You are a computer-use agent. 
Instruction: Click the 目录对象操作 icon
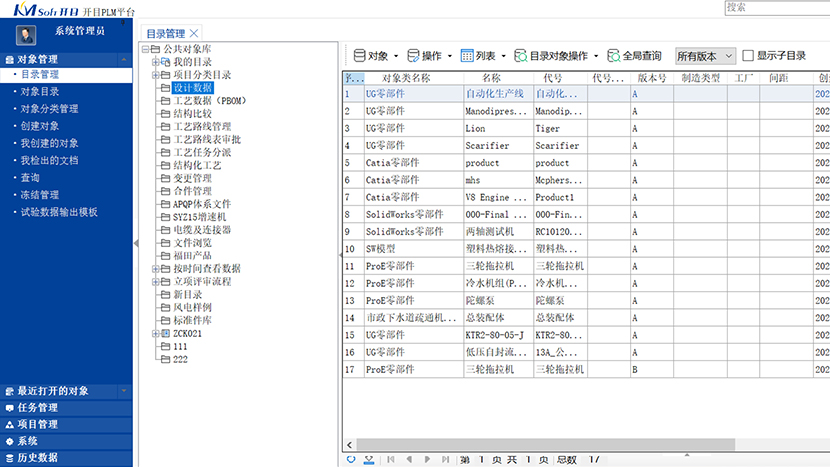point(521,56)
